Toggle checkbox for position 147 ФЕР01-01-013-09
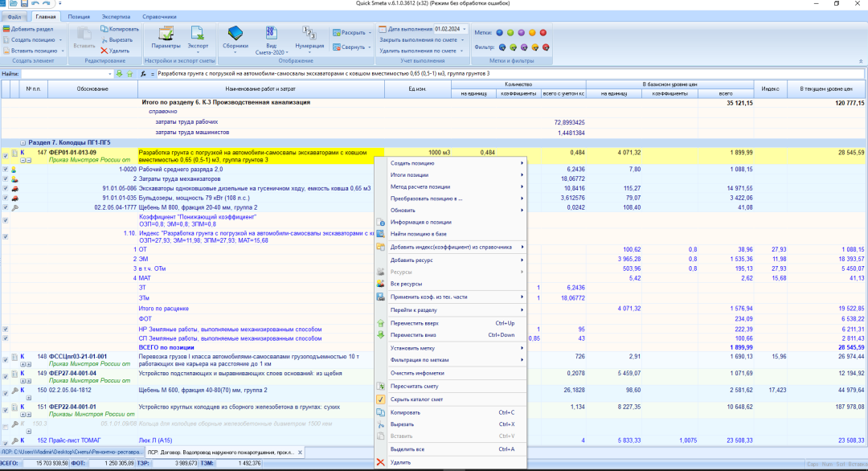868x471 pixels. tap(6, 155)
